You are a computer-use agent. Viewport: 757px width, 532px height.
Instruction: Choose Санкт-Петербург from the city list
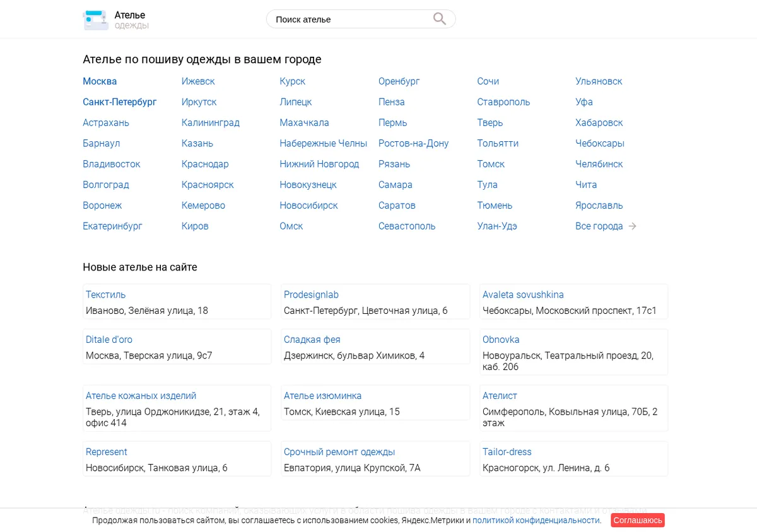(x=120, y=102)
